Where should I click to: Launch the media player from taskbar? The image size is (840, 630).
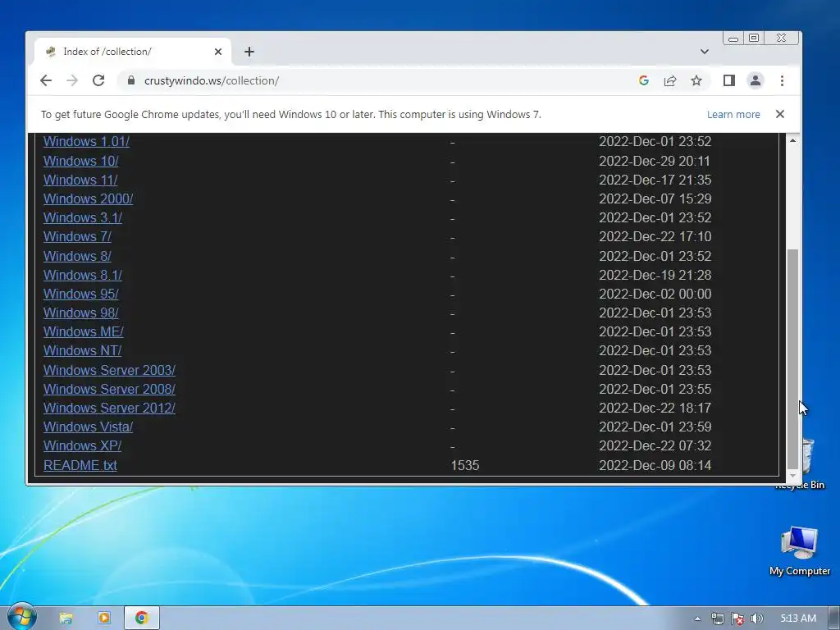pos(104,619)
